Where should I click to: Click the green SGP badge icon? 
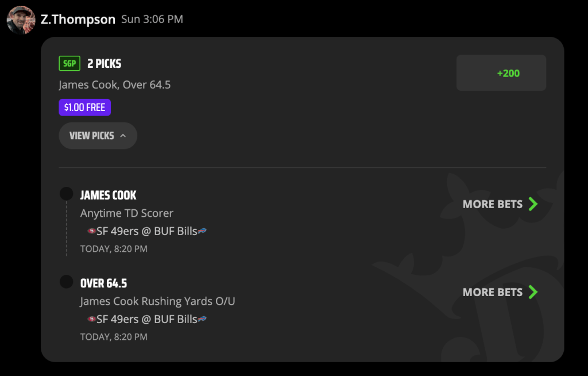(x=69, y=63)
